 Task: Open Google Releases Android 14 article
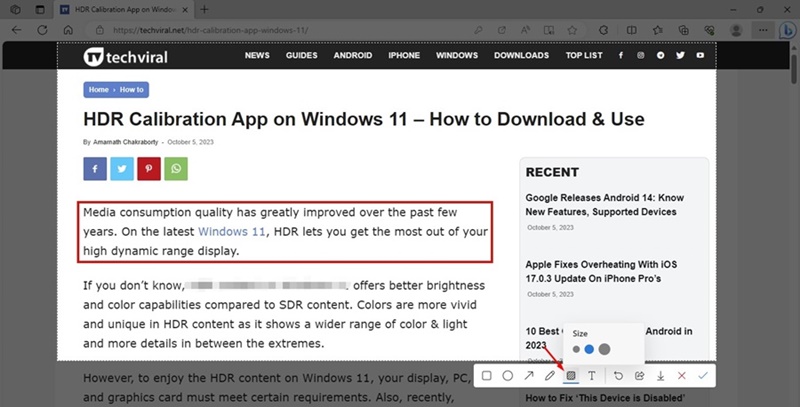point(605,205)
